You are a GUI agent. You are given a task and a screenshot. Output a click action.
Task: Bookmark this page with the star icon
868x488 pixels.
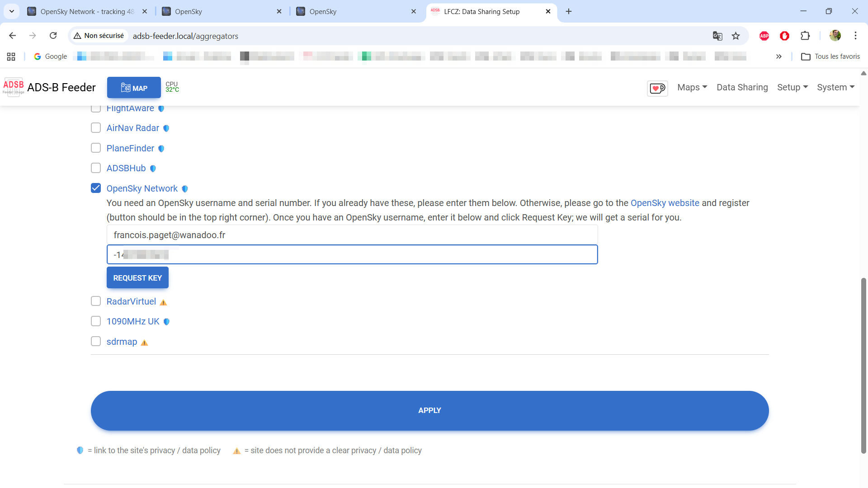tap(736, 36)
